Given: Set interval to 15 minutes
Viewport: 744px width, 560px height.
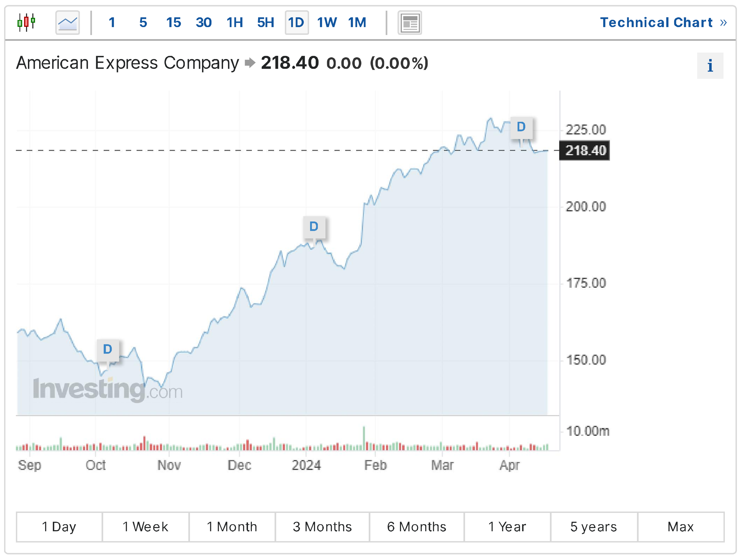Looking at the screenshot, I should (174, 22).
